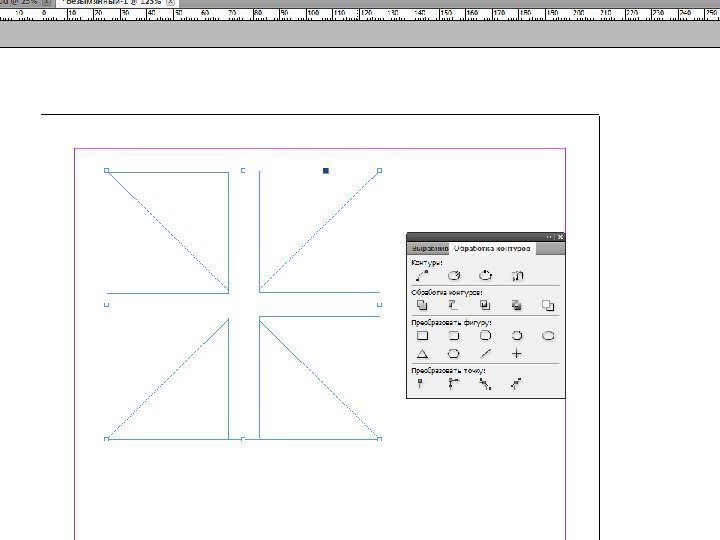This screenshot has width=720, height=540.
Task: Click the top-right selection handle of the frame
Action: [x=379, y=170]
